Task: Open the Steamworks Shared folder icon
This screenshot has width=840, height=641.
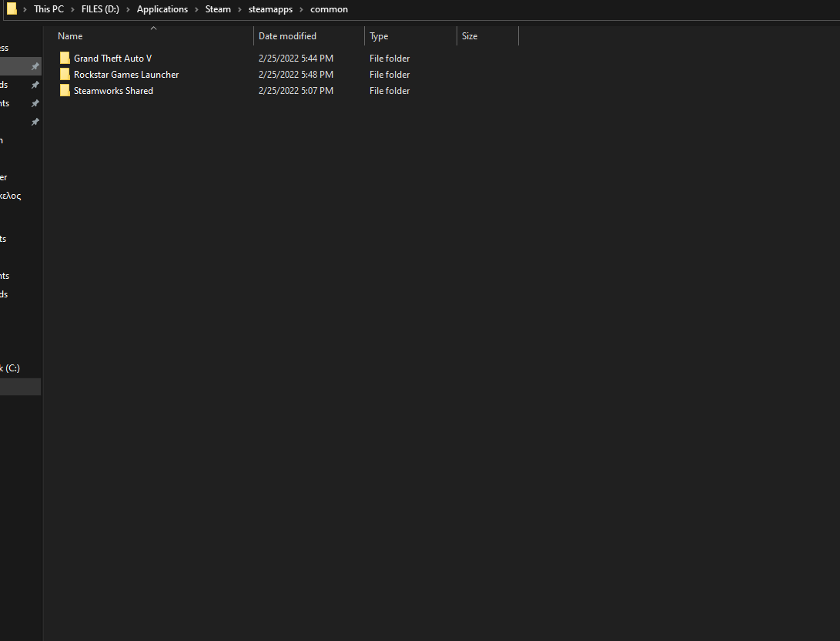Action: [65, 90]
